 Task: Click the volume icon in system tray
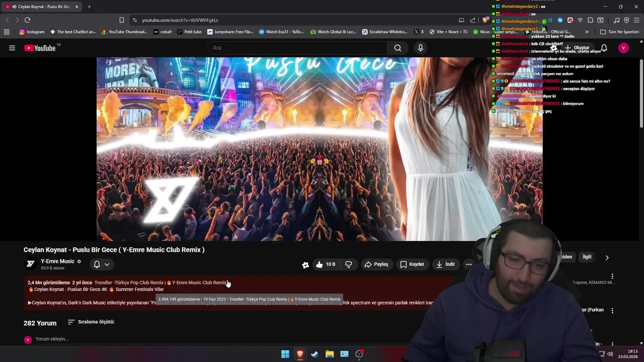coord(610,354)
